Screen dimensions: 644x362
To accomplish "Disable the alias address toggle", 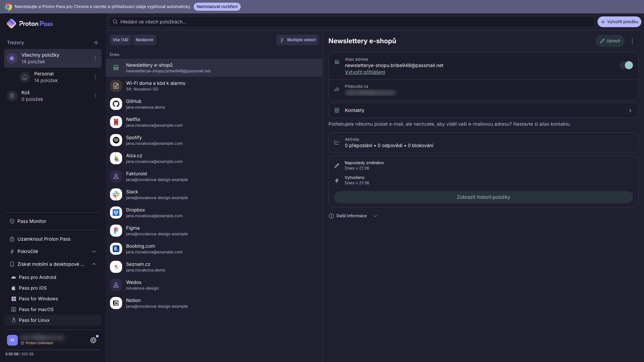I will [626, 65].
